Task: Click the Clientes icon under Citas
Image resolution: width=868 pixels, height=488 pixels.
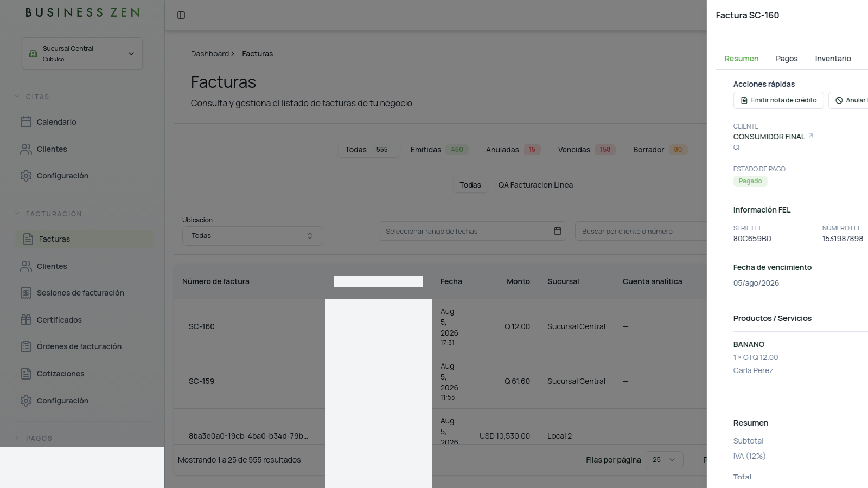Action: click(26, 149)
